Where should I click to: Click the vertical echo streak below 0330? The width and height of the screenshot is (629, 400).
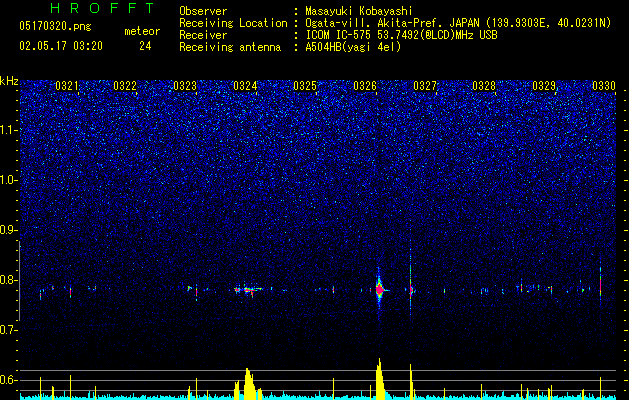click(x=601, y=277)
